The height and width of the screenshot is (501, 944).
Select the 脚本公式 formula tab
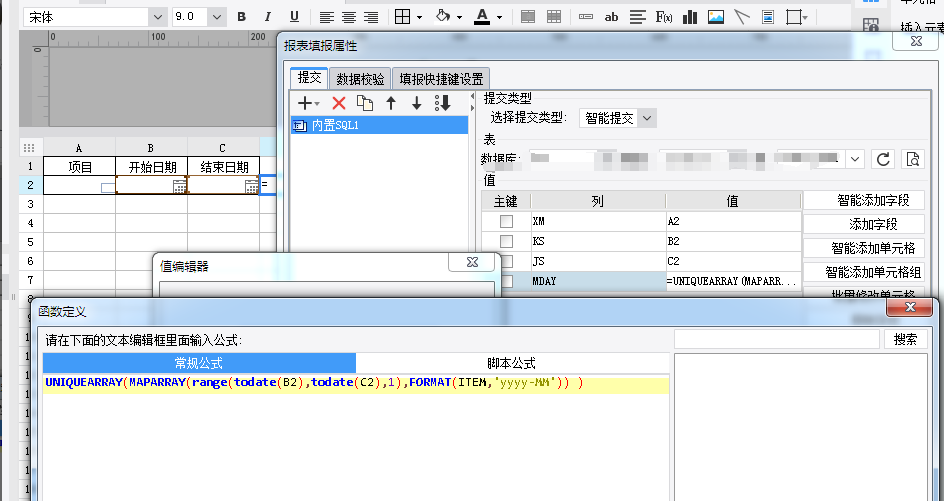point(512,363)
